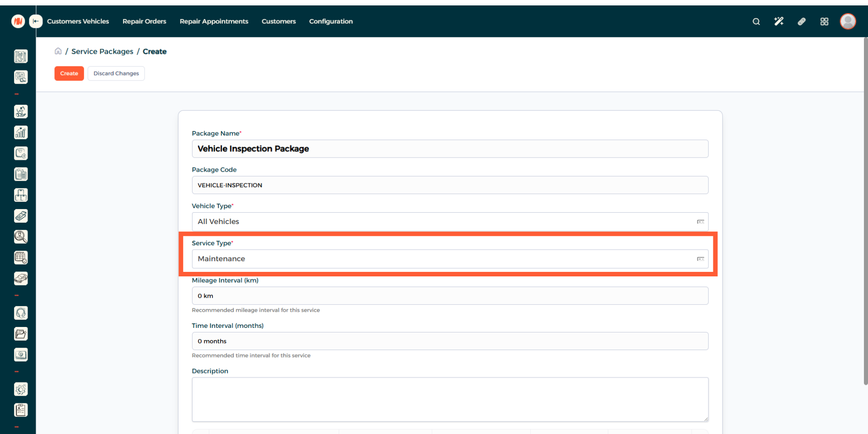Open the headset support app
The height and width of the screenshot is (434, 868).
click(21, 313)
